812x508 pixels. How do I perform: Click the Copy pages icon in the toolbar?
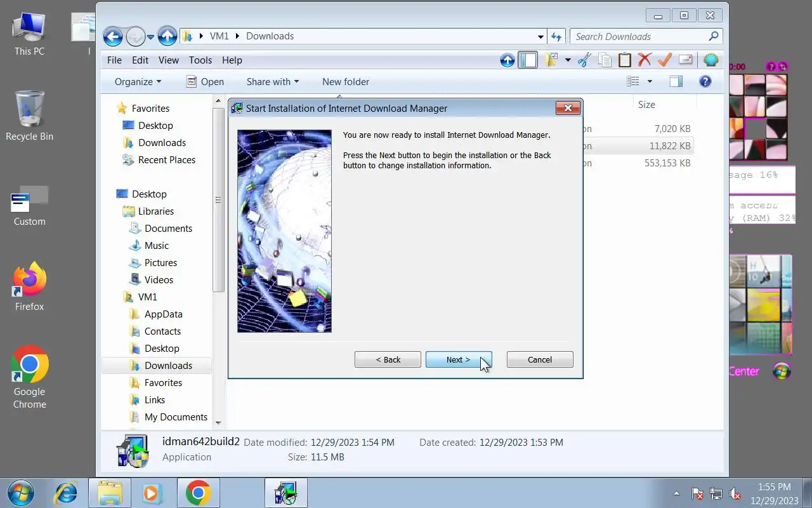605,60
